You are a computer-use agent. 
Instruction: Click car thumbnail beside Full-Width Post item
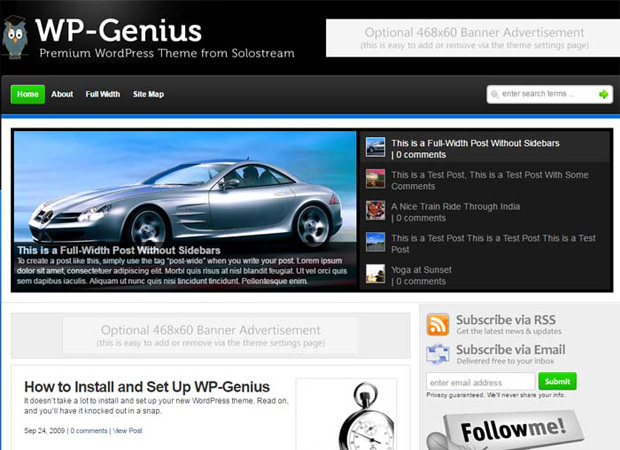[x=375, y=147]
